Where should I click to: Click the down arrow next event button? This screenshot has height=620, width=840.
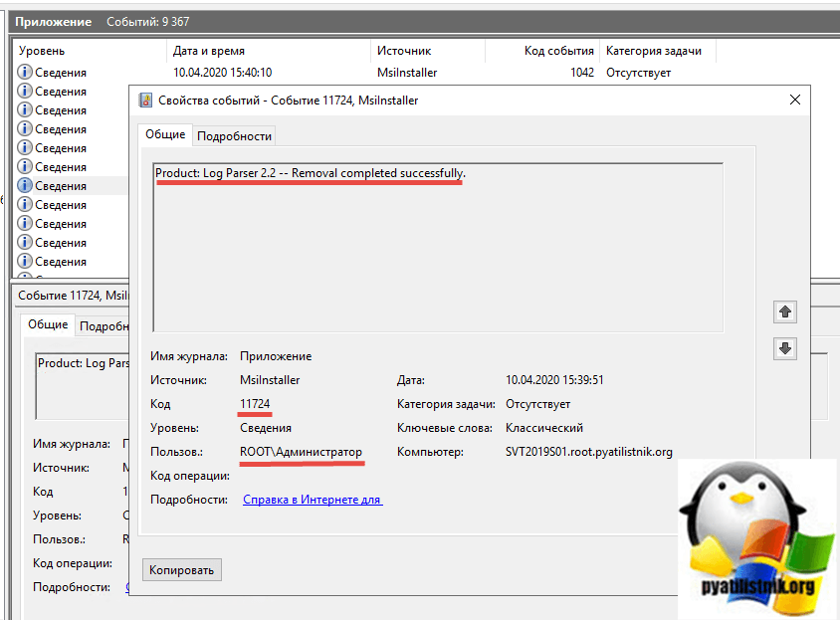click(785, 348)
